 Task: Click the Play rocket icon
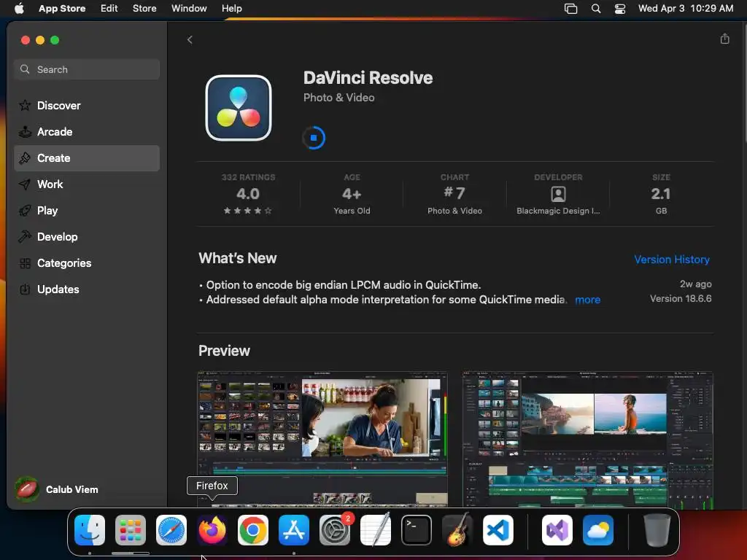coord(25,211)
